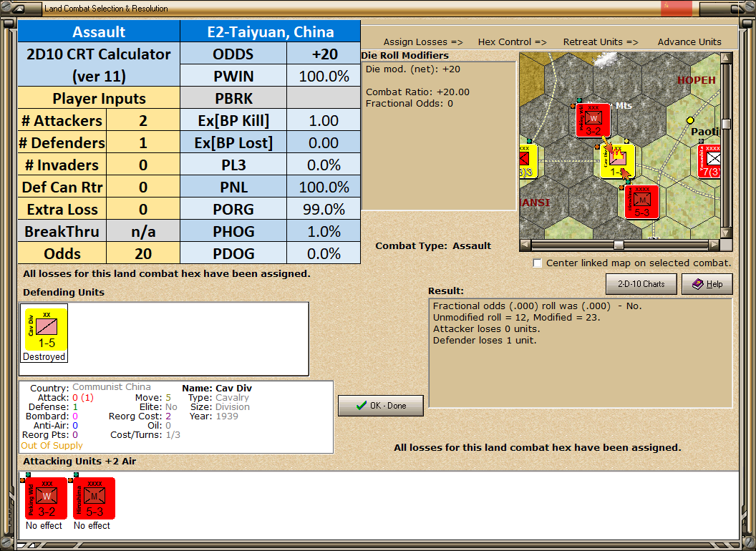Click the 'Combat Type: Assault' label
Screen dimensions: 756x551
(x=433, y=246)
